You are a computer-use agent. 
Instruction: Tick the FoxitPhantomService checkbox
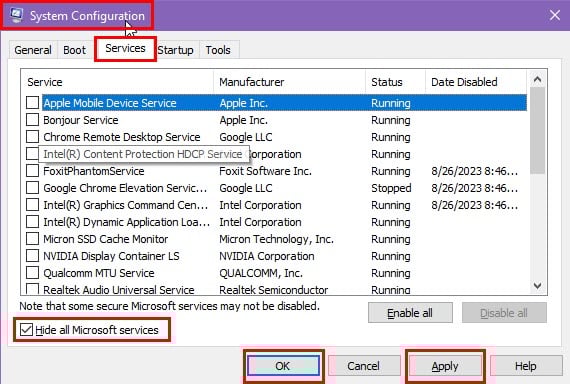point(32,171)
